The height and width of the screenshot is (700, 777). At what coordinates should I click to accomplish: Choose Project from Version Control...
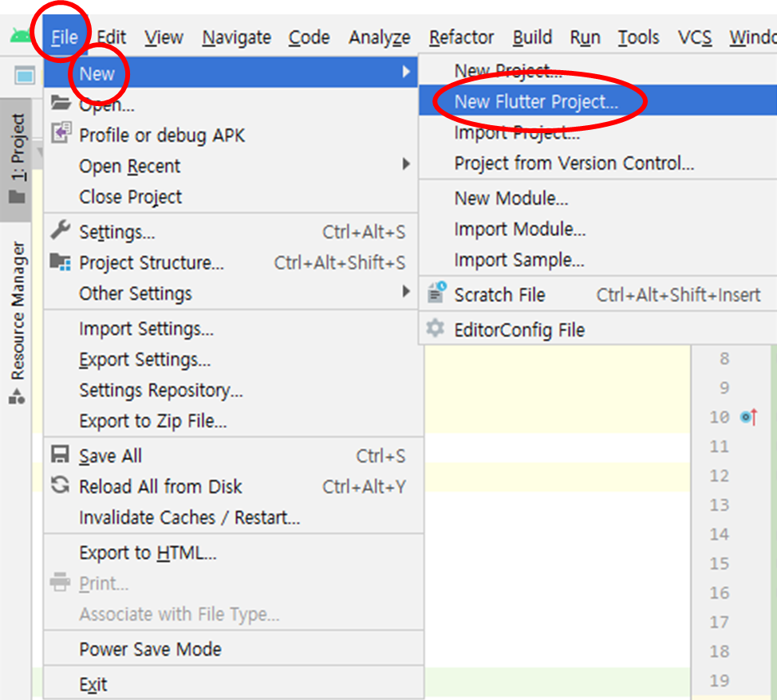click(x=598, y=163)
